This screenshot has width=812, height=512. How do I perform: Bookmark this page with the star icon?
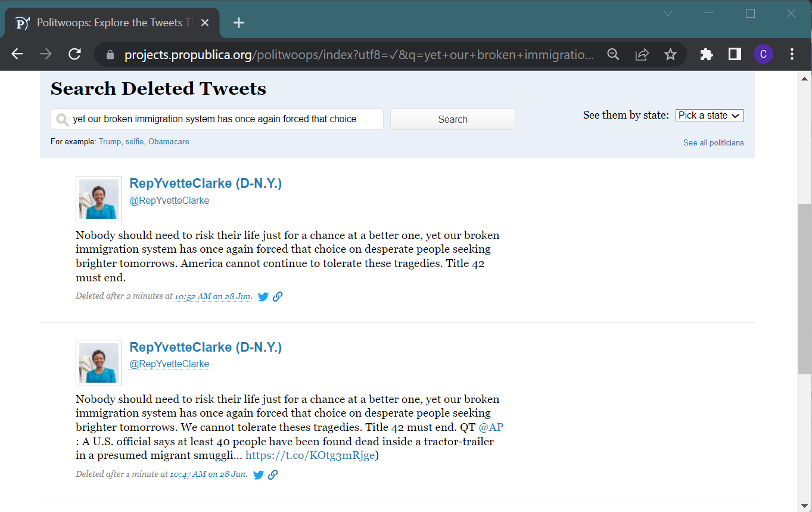click(670, 55)
